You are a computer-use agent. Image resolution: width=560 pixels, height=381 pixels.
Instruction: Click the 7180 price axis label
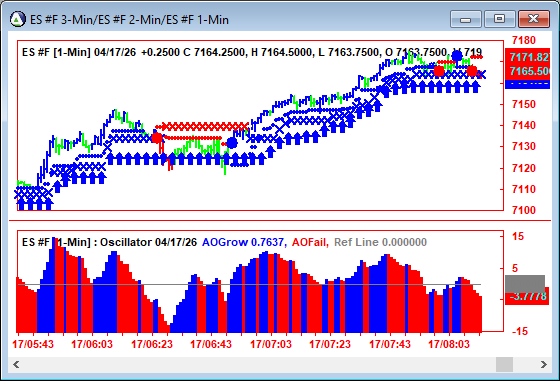tap(524, 40)
